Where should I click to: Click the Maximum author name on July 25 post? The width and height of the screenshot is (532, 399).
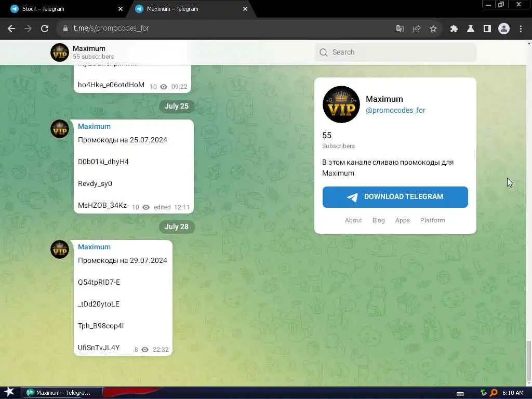click(x=94, y=126)
